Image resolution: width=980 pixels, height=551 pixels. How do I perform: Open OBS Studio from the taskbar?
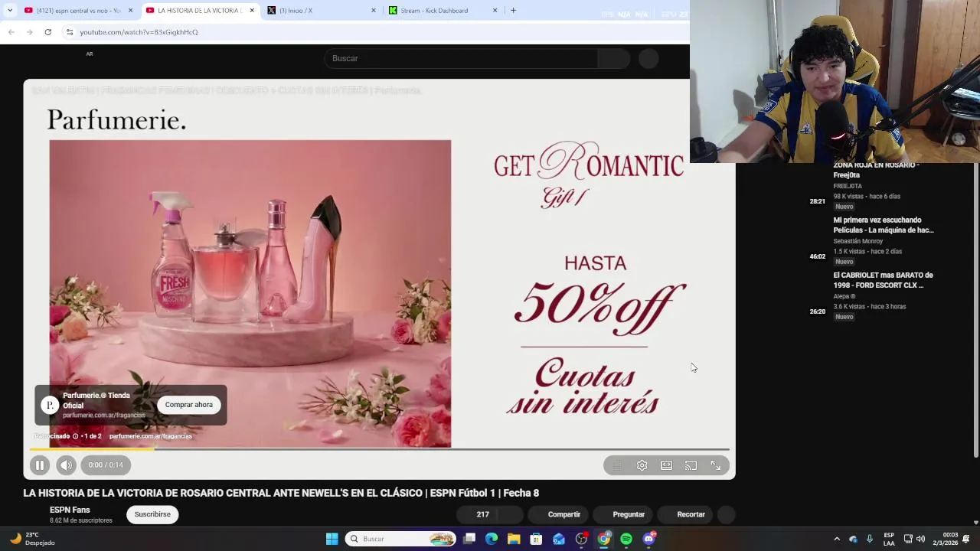[x=581, y=539]
